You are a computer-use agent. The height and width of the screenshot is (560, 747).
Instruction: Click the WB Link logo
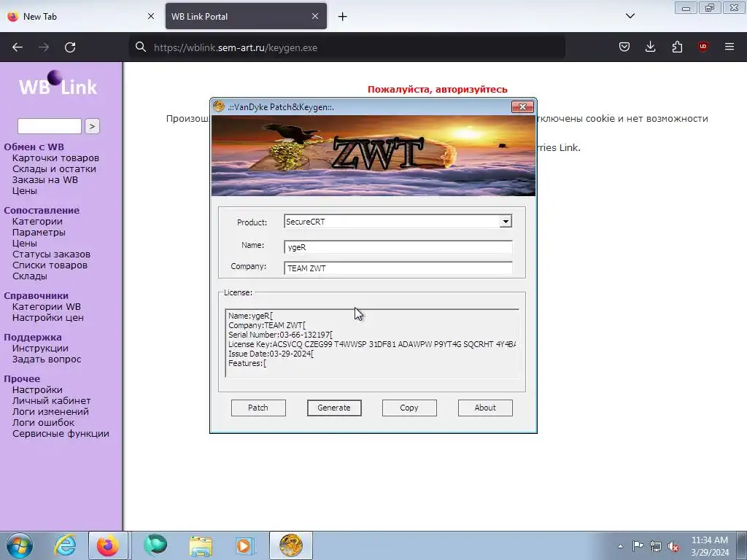coord(58,83)
